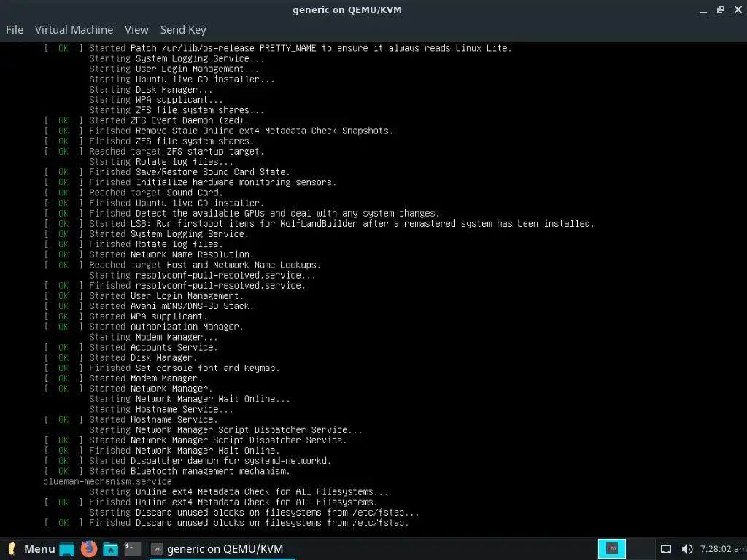Open the Send Key menu
The height and width of the screenshot is (560, 747).
click(x=183, y=29)
